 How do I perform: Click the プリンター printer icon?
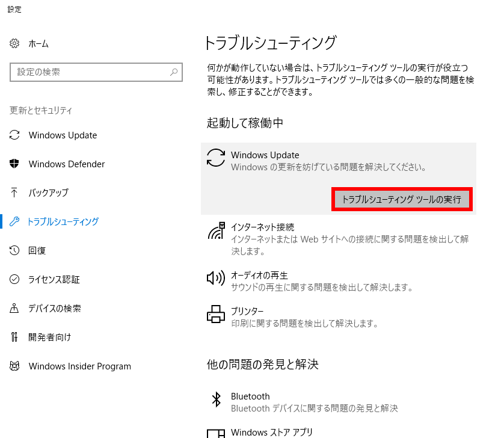[216, 314]
